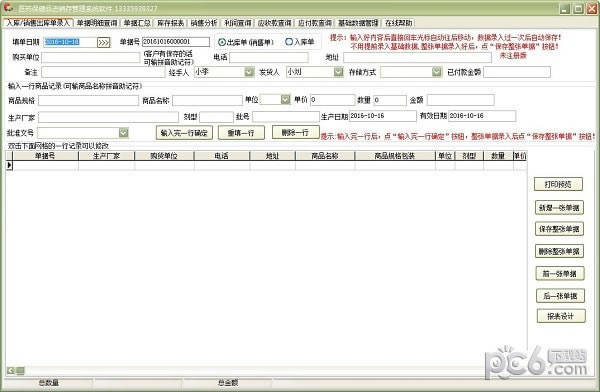The width and height of the screenshot is (600, 392).
Task: Click the 新增一张单据 button
Action: pyautogui.click(x=559, y=207)
